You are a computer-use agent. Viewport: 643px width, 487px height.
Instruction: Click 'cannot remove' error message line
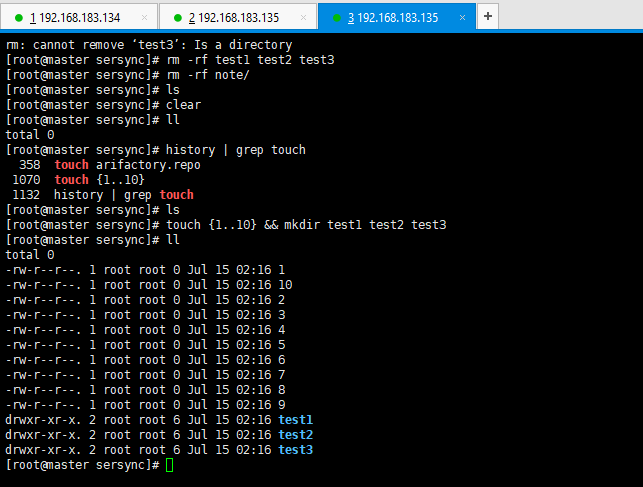149,45
